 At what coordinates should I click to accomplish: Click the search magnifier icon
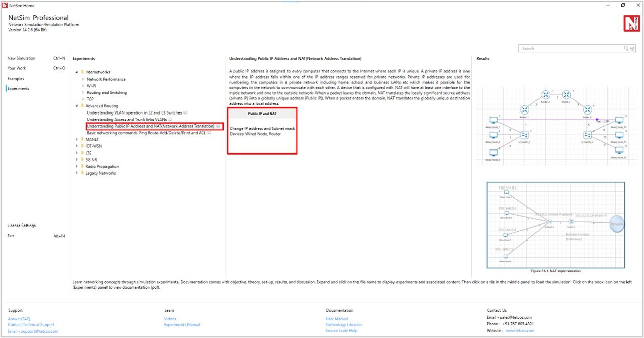[x=626, y=49]
